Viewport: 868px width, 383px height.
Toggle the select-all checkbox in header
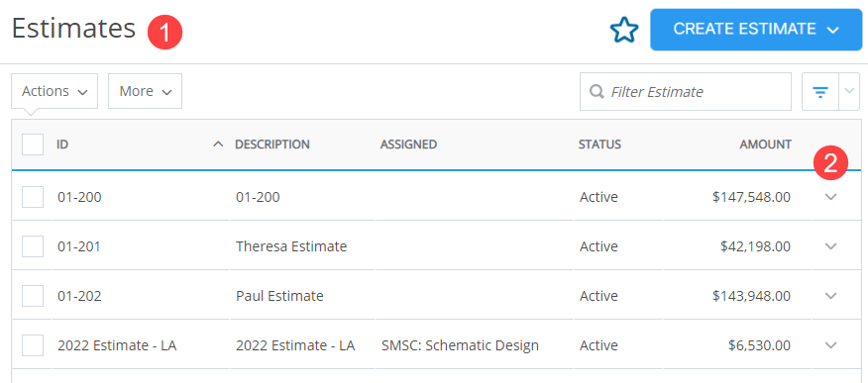33,144
